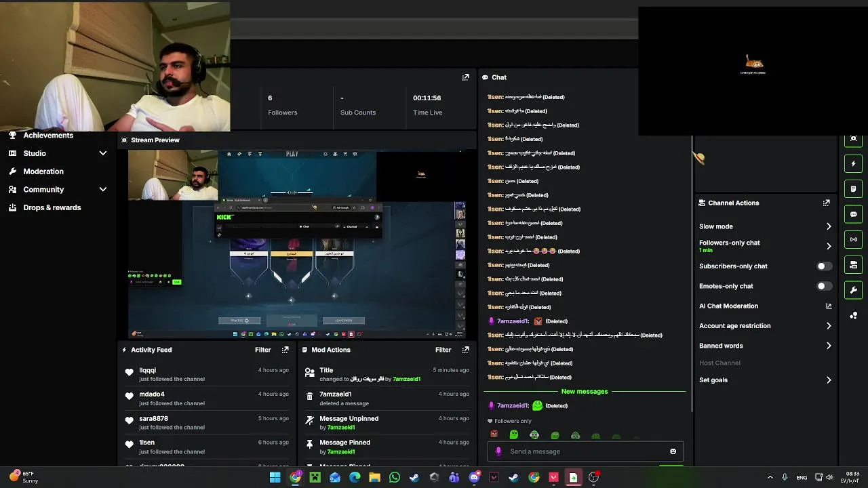Click 7amzaeid1 in Message Unpinned entry
This screenshot has height=488, width=868.
pyautogui.click(x=341, y=428)
